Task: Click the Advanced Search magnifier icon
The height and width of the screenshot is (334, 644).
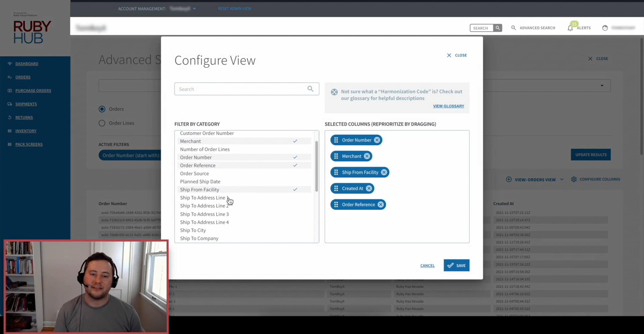Action: tap(513, 28)
